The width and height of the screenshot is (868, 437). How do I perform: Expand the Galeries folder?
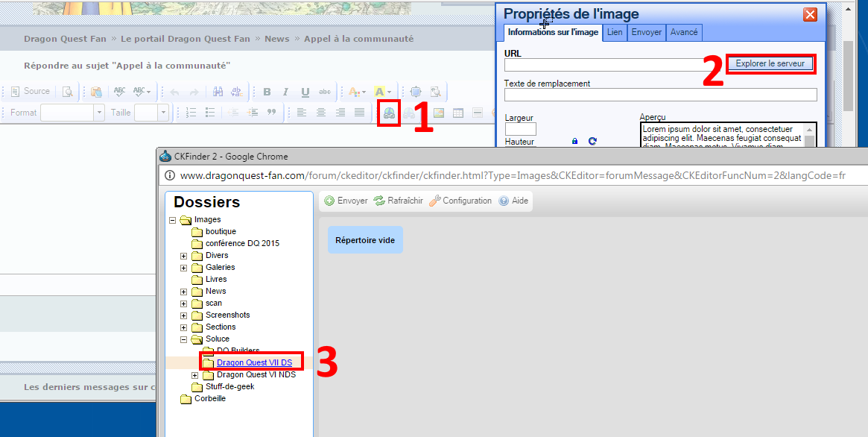coord(184,268)
